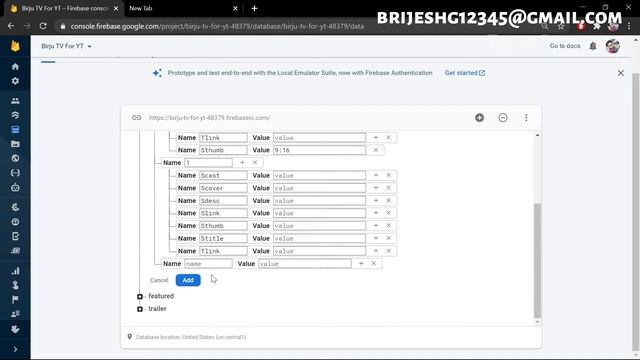Click the database panel scrollbar thumb
The width and height of the screenshot is (640, 360).
pos(537,260)
